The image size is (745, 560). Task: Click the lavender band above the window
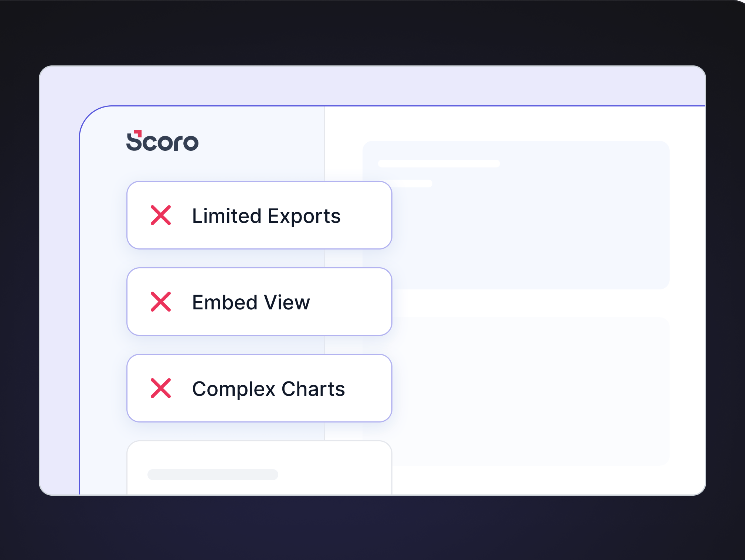[x=370, y=86]
